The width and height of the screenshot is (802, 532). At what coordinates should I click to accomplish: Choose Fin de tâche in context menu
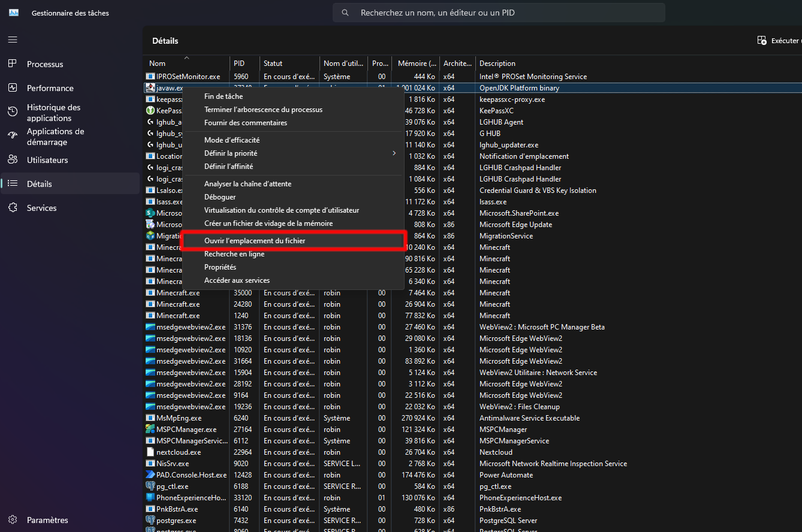(293, 96)
